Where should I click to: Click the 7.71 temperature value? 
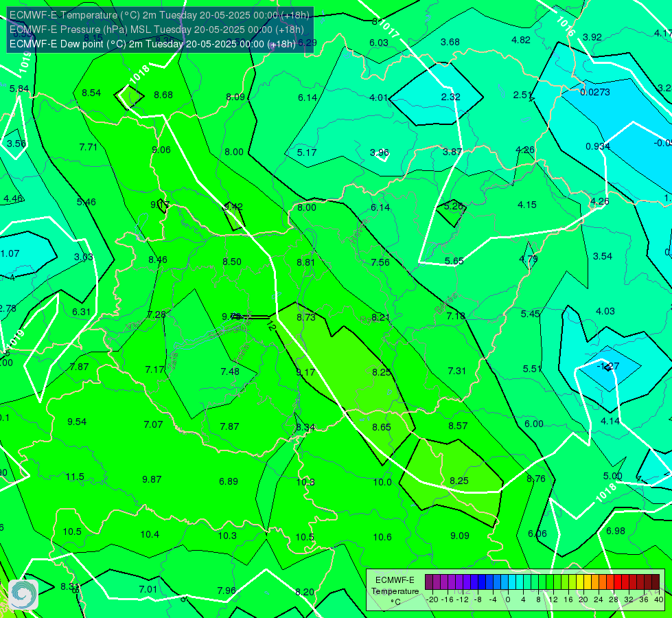tap(89, 147)
